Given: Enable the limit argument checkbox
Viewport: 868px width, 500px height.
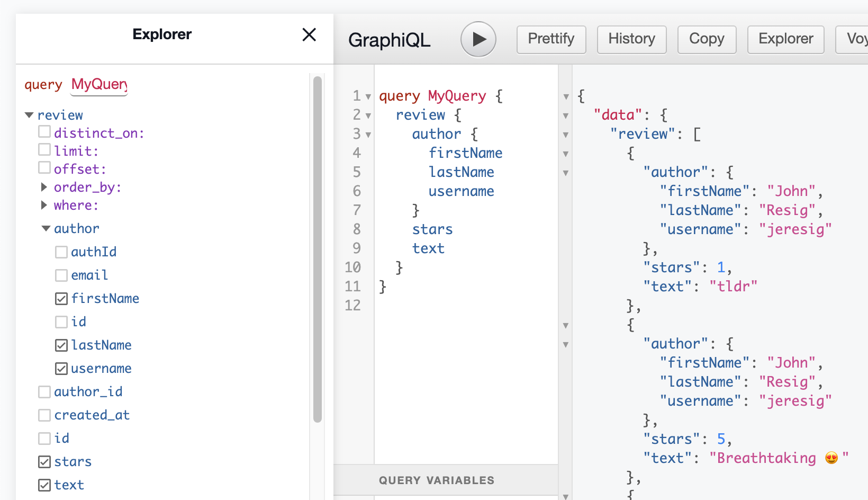Looking at the screenshot, I should coord(44,149).
